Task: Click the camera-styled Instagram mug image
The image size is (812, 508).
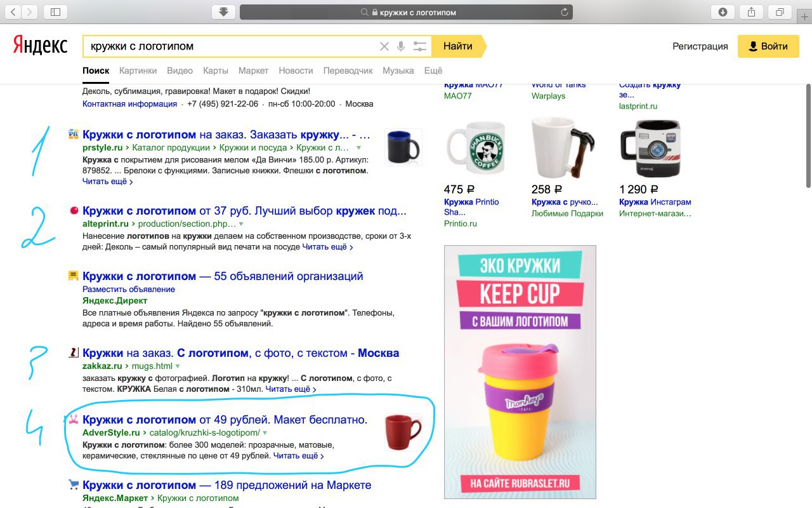Action: (650, 147)
